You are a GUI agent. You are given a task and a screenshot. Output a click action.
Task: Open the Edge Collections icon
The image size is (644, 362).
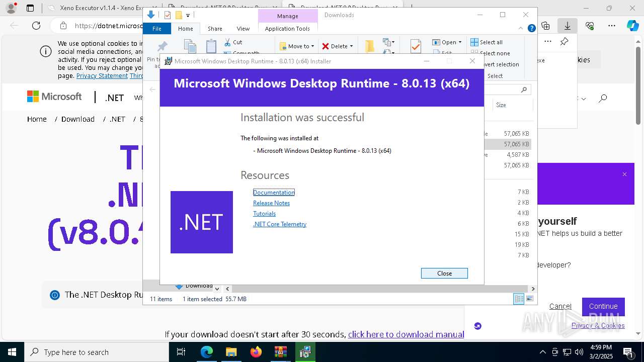[546, 26]
